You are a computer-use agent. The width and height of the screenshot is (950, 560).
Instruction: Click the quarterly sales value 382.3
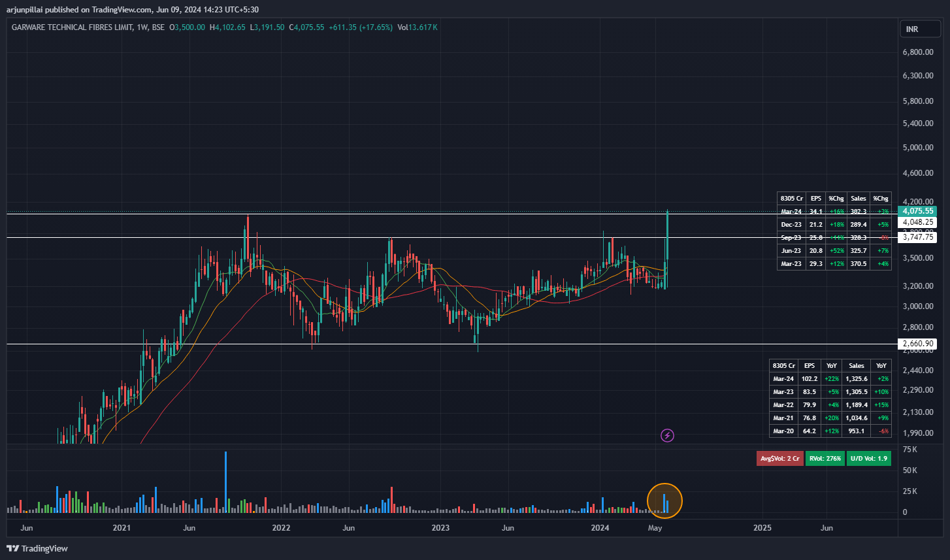(x=858, y=211)
